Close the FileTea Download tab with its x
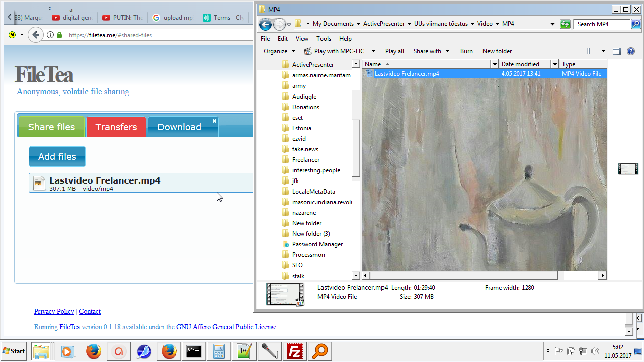The width and height of the screenshot is (644, 362). pyautogui.click(x=214, y=121)
